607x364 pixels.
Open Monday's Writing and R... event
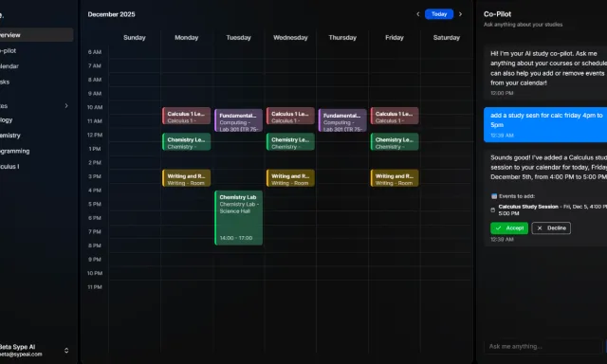coord(186,178)
